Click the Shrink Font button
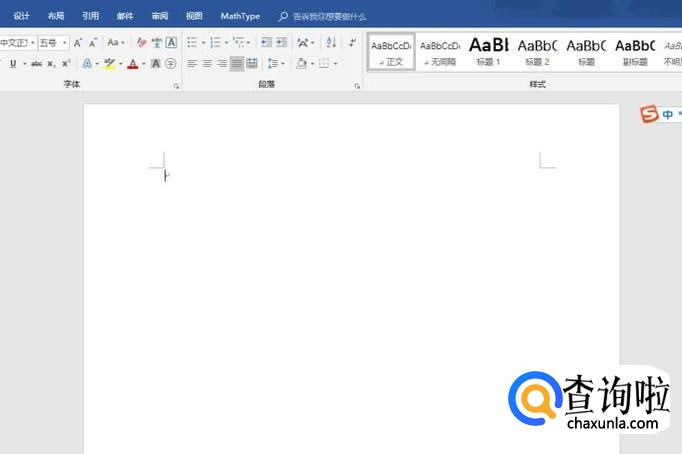682x454 pixels. pyautogui.click(x=93, y=43)
